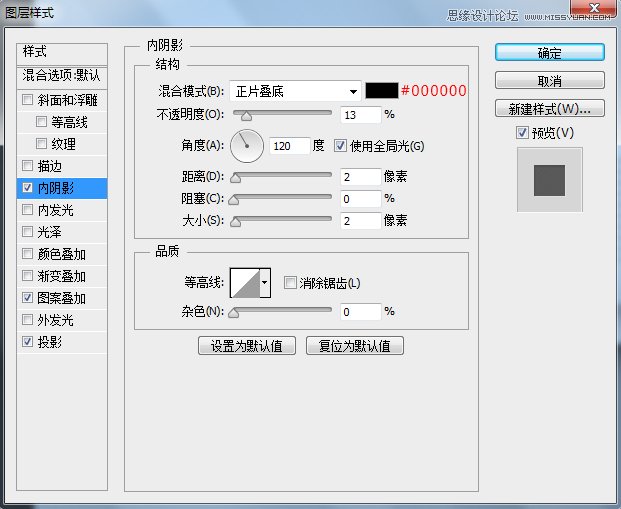Enable the 颜色叠加 checkbox
The width and height of the screenshot is (621, 509).
click(27, 254)
